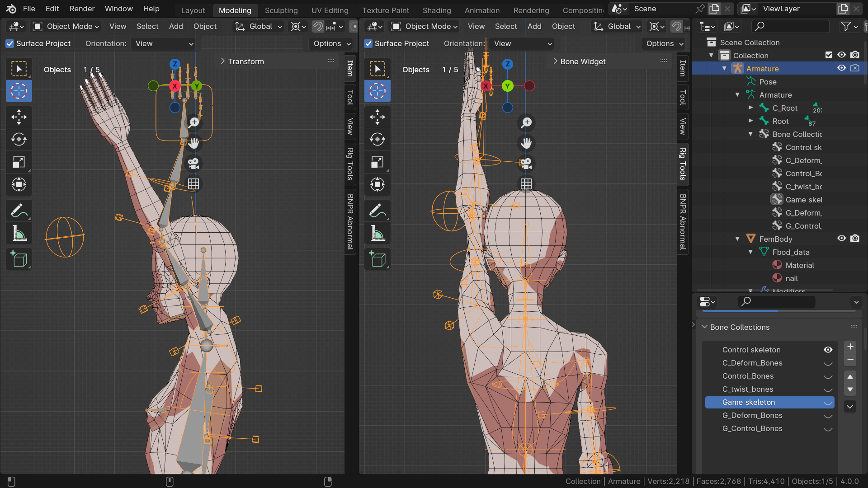Open the Render menu

(x=82, y=9)
